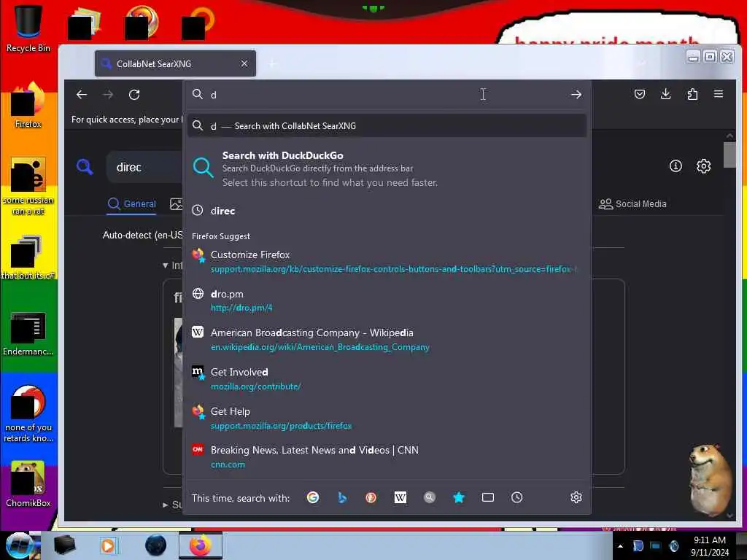Pick the 'direc' history suggestion
This screenshot has width=747, height=560.
387,211
